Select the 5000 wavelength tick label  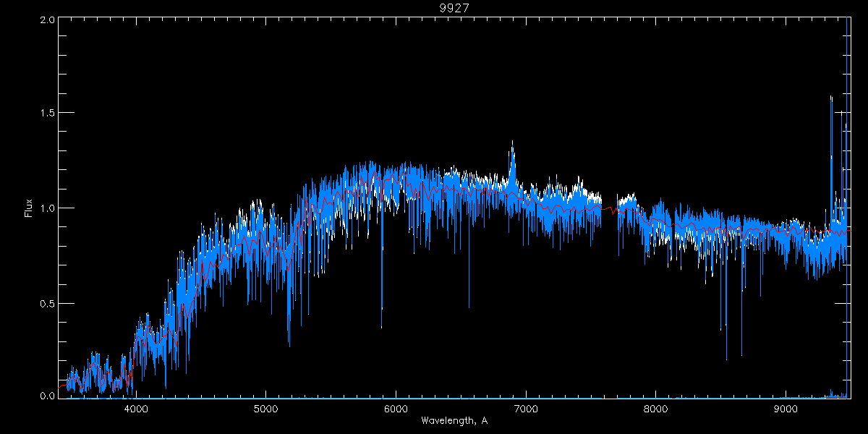coord(265,407)
